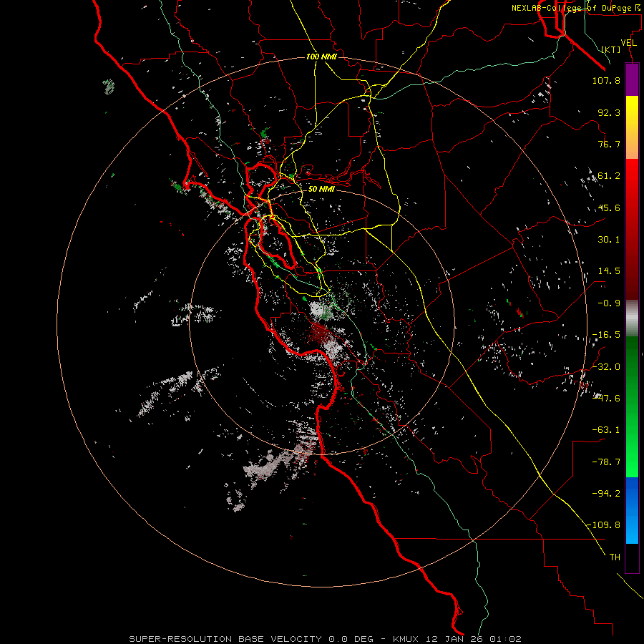Select the 107.8 velocity scale value
The height and width of the screenshot is (644, 644).
[x=606, y=80]
